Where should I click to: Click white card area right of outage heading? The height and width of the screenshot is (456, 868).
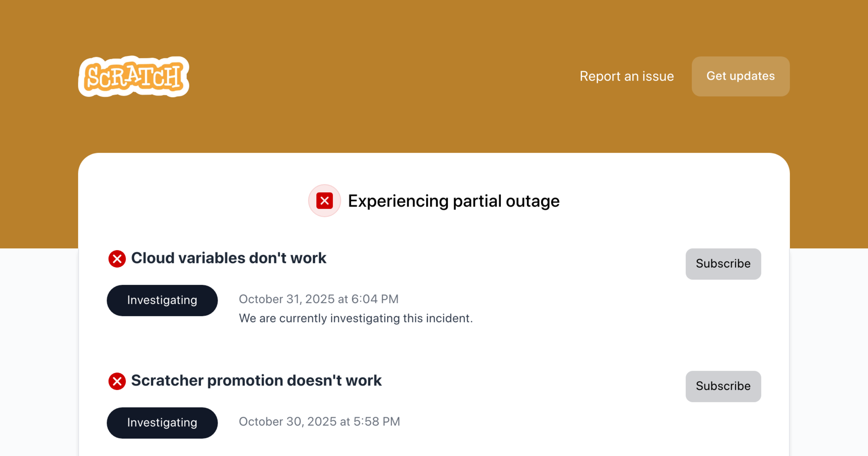tap(669, 201)
